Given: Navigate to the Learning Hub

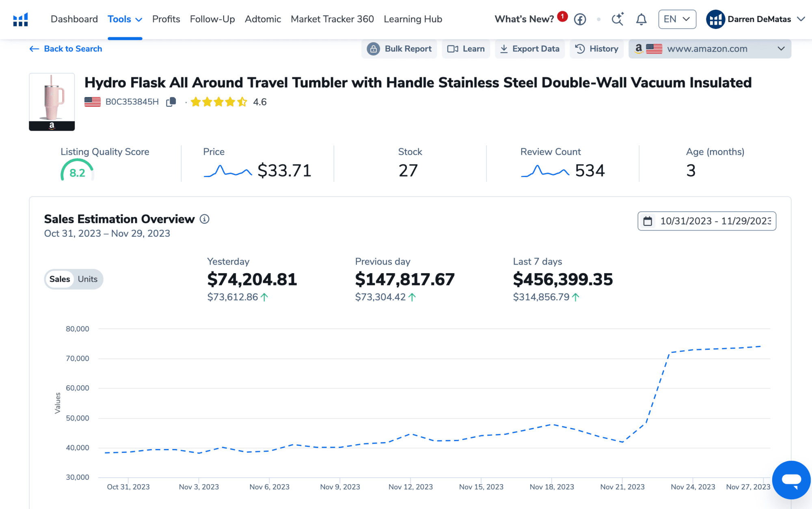Looking at the screenshot, I should coord(412,19).
